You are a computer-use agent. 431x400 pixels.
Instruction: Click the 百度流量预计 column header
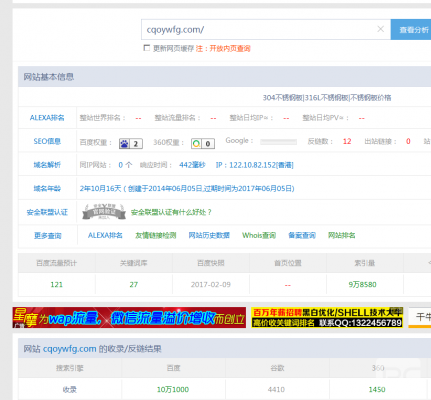[57, 263]
